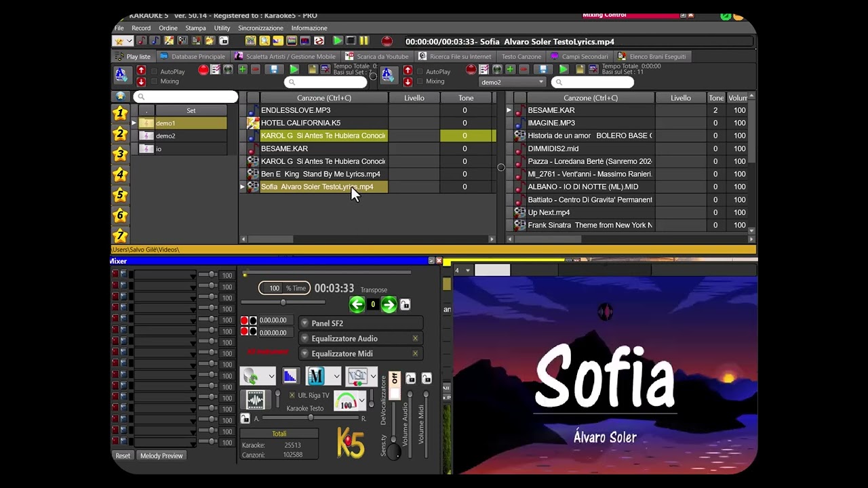Click the checklist icon in the left playlist toolbar
This screenshot has height=488, width=868.
pos(216,70)
